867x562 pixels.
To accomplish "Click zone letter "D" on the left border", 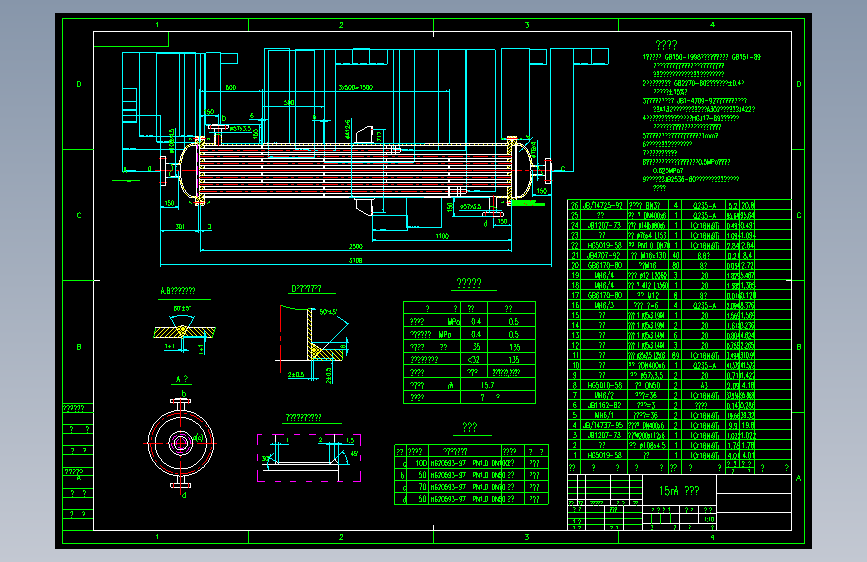I will 79,84.
